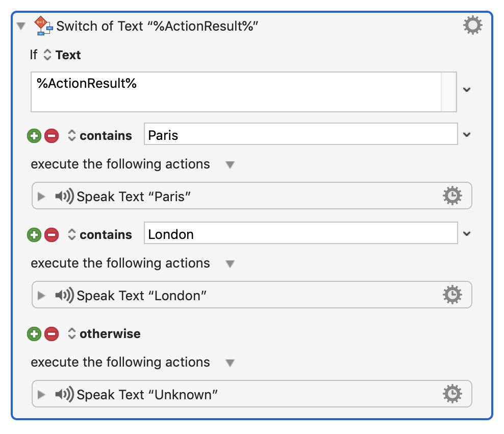Viewport: 504px width, 434px height.
Task: Change the If Text source type popup
Action: pyautogui.click(x=47, y=55)
